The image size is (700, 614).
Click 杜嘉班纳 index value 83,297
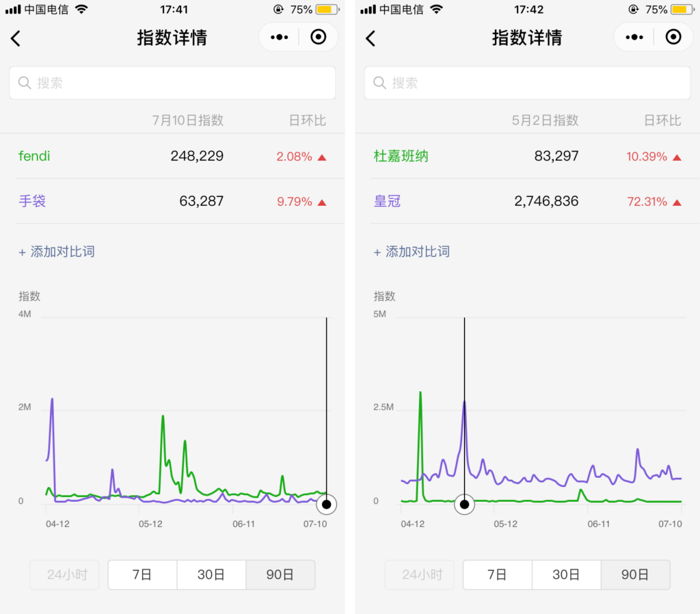[556, 156]
